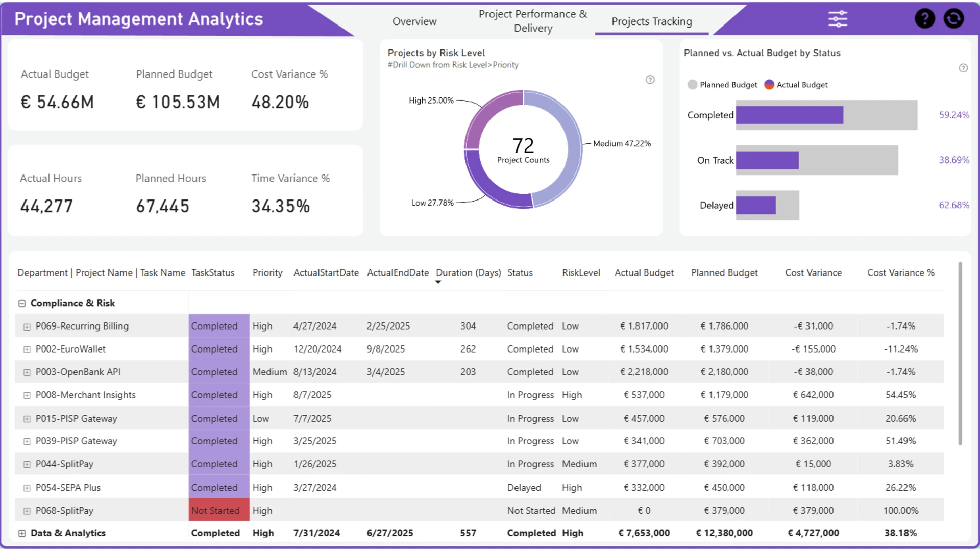Click the Project Management Analytics title
Screen dimensions: 980x551
click(138, 19)
